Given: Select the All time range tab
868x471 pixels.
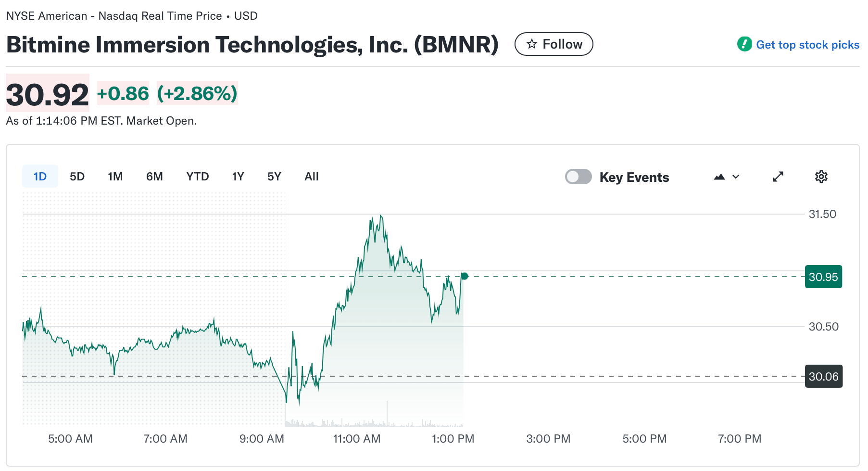Looking at the screenshot, I should pyautogui.click(x=311, y=177).
